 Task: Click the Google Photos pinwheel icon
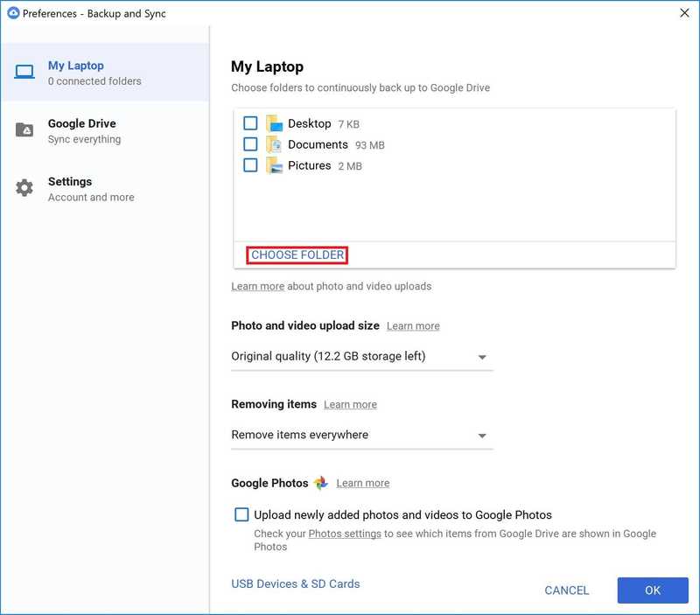tap(321, 483)
